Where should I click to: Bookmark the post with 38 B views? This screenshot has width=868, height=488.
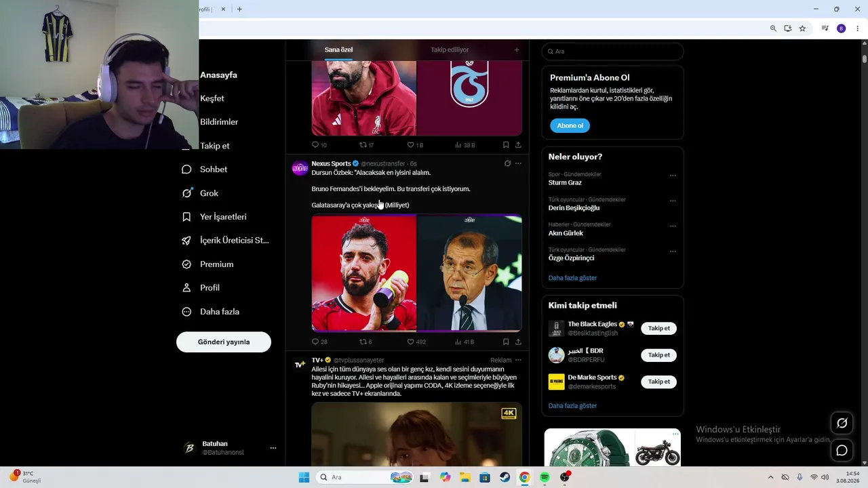506,145
